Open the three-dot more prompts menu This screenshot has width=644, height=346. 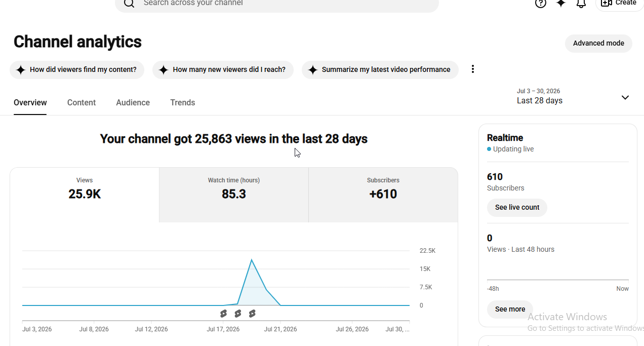click(473, 69)
